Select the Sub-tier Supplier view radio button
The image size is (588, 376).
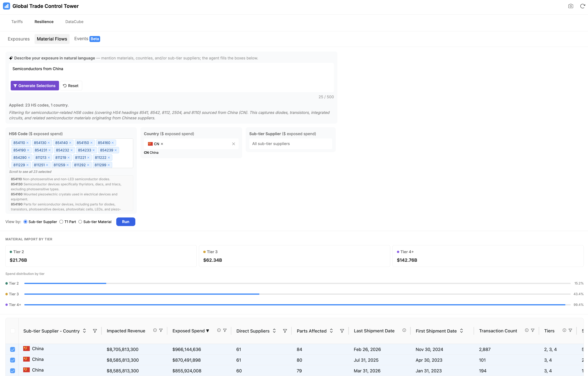point(25,222)
